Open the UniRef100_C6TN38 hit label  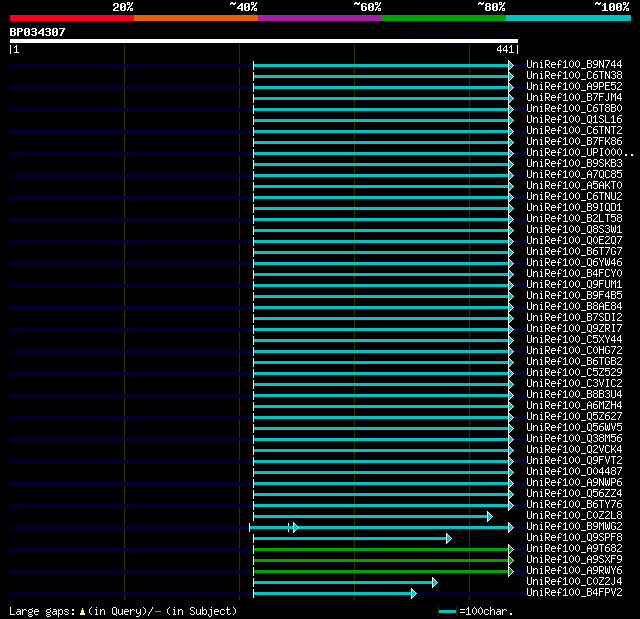tap(574, 75)
